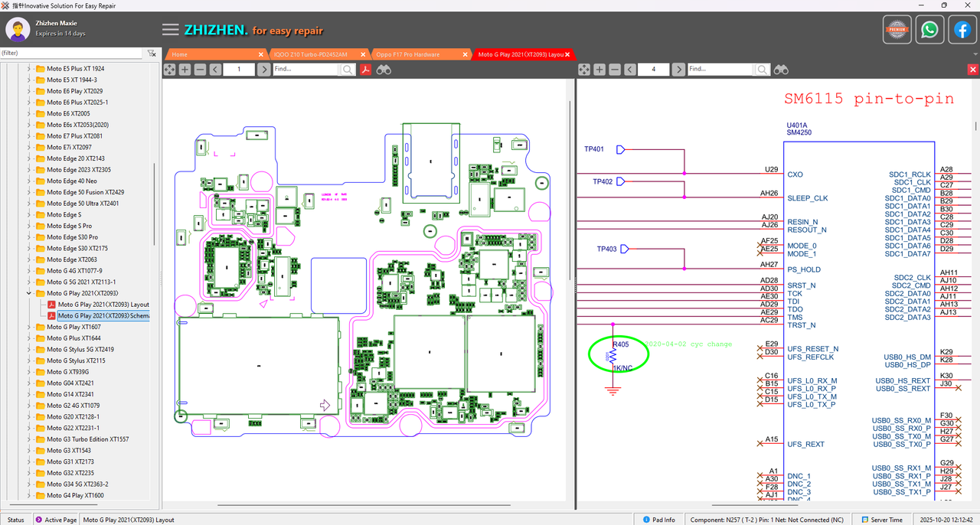980x525 pixels.
Task: Click Active Page in status bar
Action: 56,520
